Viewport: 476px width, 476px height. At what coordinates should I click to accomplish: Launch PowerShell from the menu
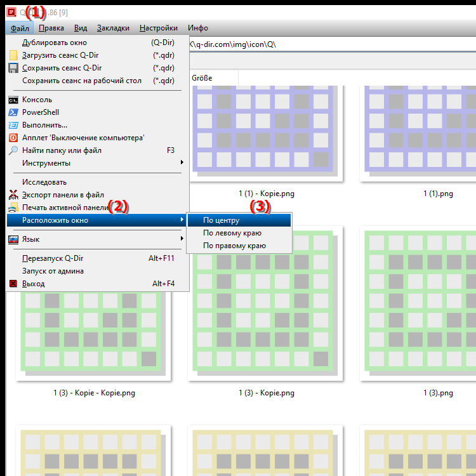(97, 112)
